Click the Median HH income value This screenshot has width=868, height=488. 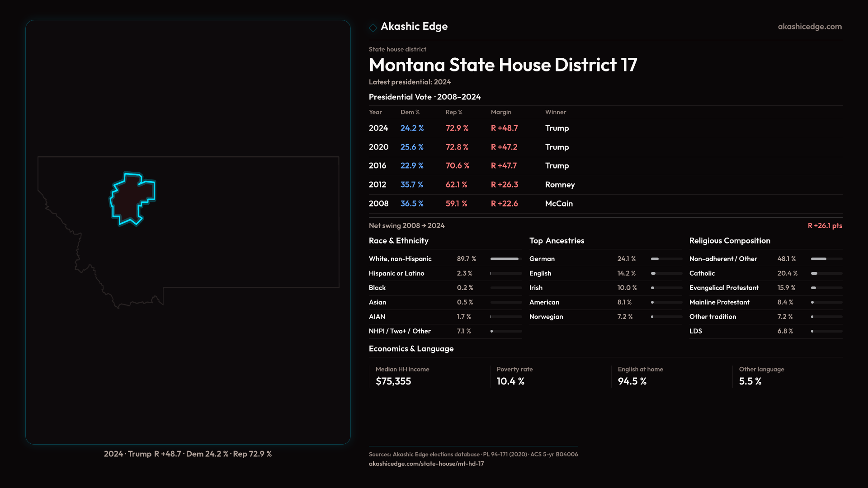393,381
